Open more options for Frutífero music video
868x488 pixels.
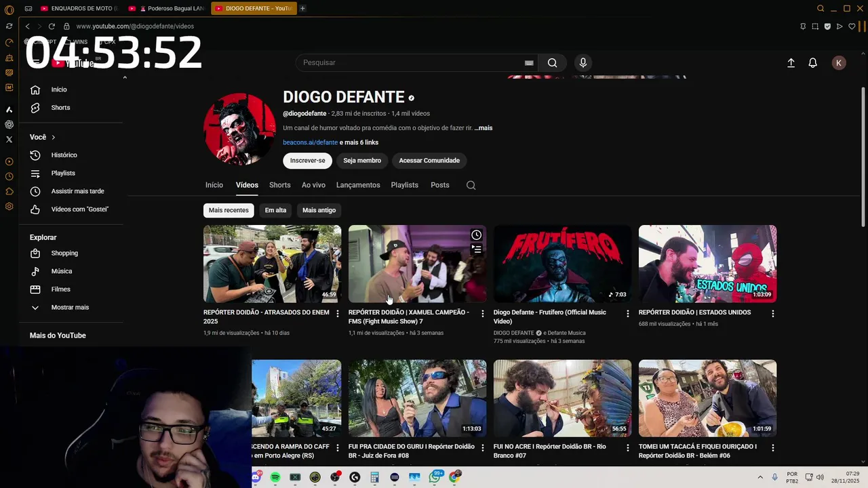627,314
